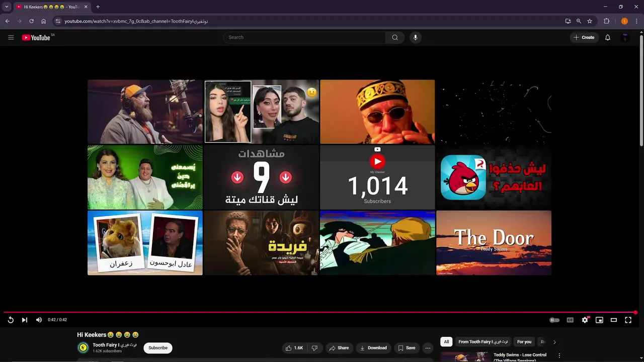Close the Hi Keekers tab
Screen dimensions: 644x362
point(86,7)
